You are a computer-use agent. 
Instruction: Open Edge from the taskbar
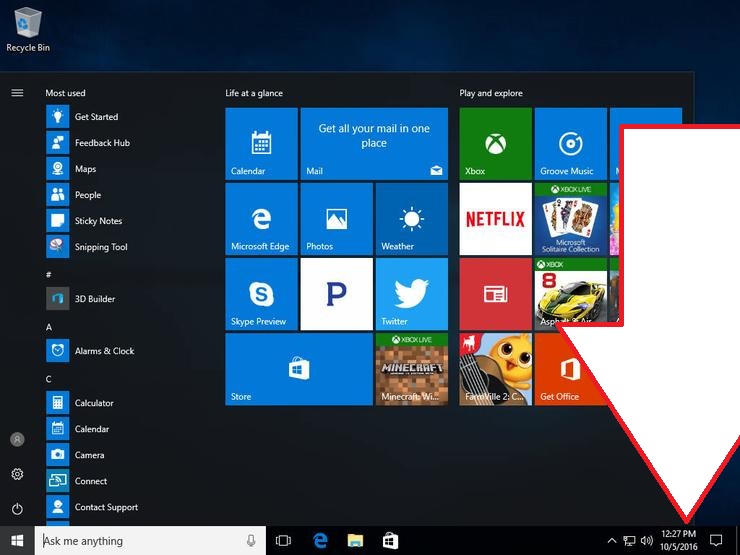(320, 541)
